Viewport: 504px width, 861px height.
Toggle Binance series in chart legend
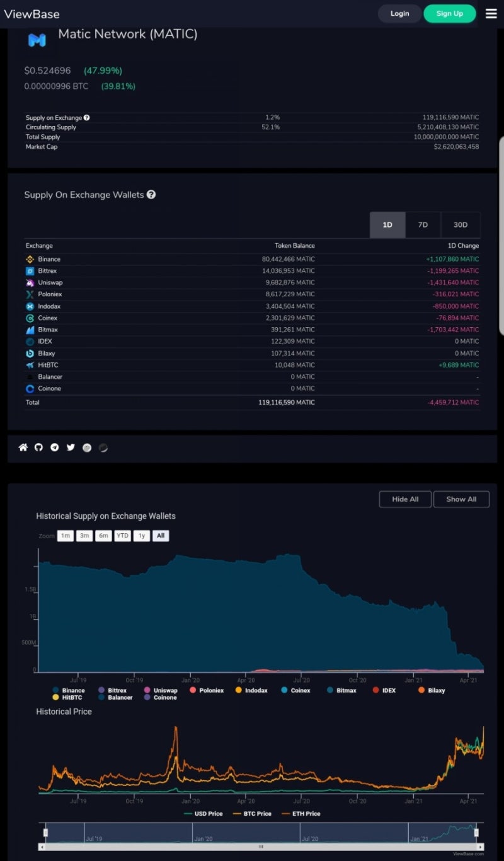click(x=69, y=690)
